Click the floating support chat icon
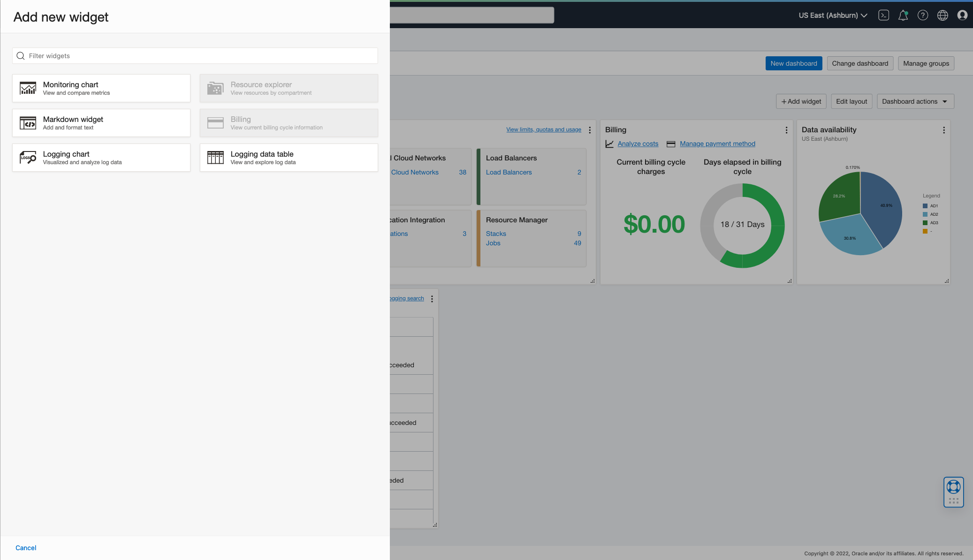Viewport: 973px width, 560px height. click(953, 492)
